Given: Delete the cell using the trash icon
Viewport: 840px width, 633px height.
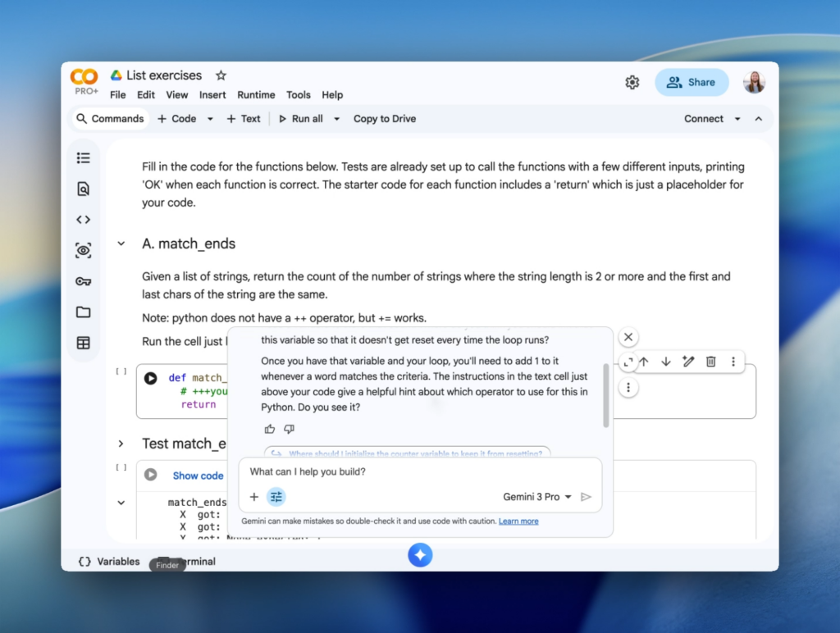Looking at the screenshot, I should pos(710,362).
